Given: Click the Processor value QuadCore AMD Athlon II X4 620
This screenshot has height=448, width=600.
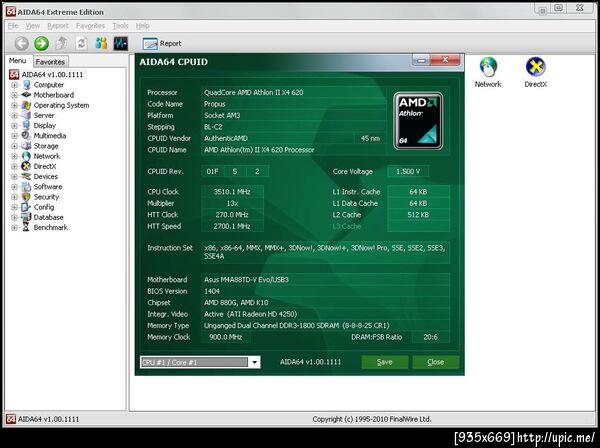Looking at the screenshot, I should click(253, 92).
